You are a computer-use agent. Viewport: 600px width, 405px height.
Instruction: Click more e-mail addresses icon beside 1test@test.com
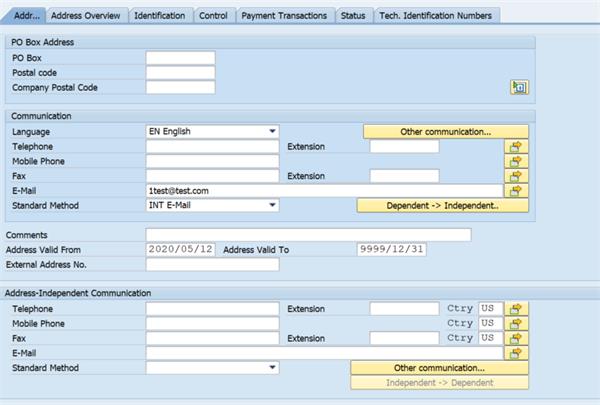(x=516, y=191)
